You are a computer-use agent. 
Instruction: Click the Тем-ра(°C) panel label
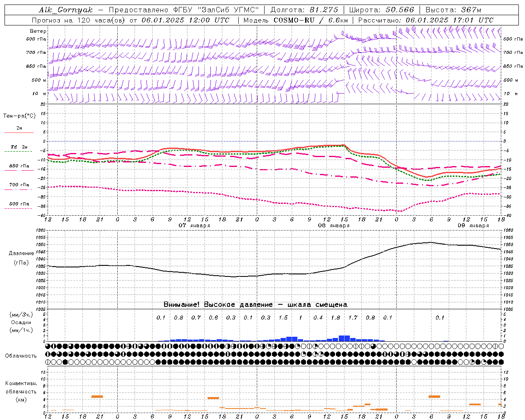(19, 116)
